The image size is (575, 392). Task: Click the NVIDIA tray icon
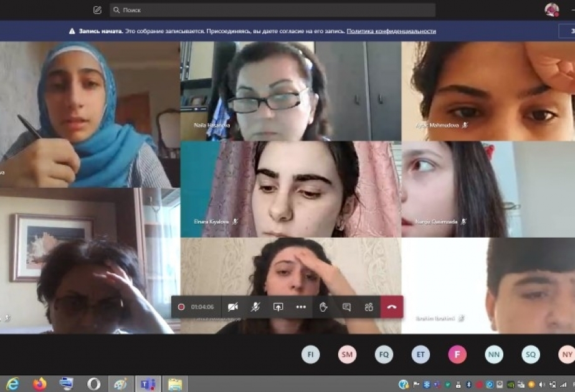point(510,385)
